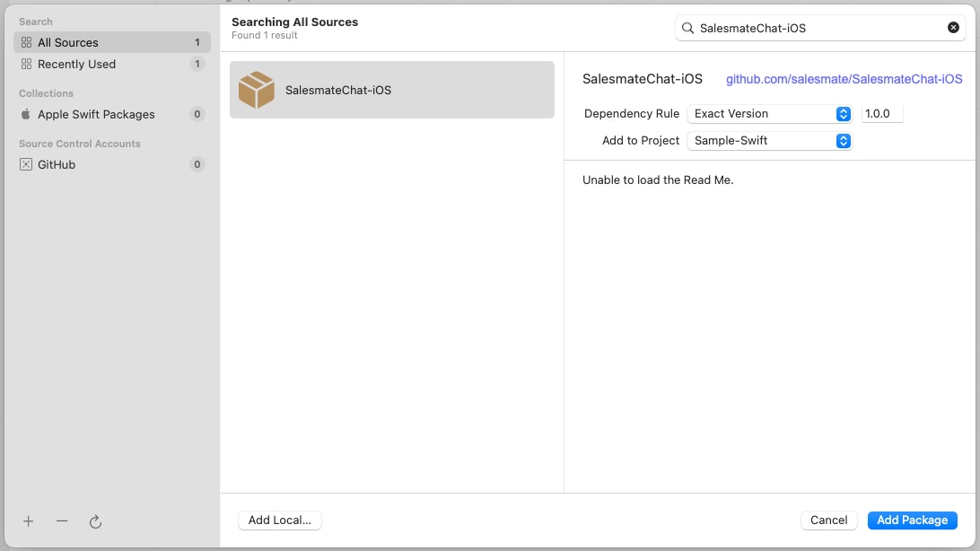Click the Add Package button
This screenshot has width=980, height=551.
coord(912,520)
